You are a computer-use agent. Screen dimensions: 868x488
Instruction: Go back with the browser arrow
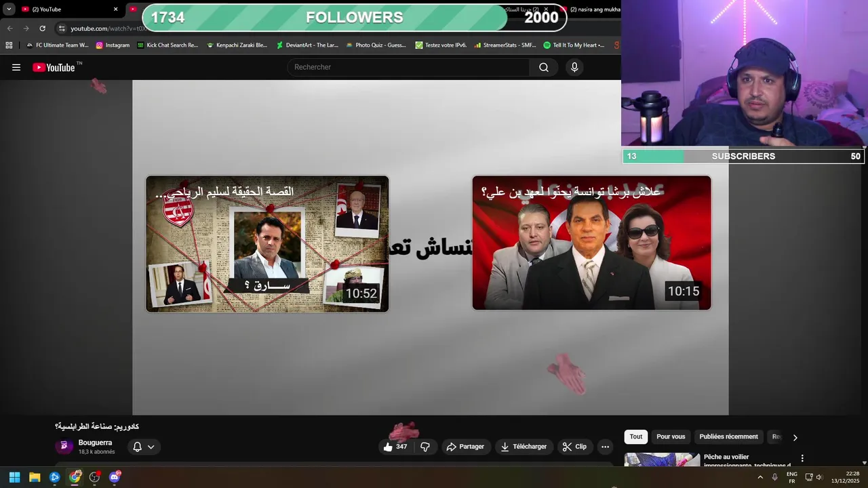point(9,28)
